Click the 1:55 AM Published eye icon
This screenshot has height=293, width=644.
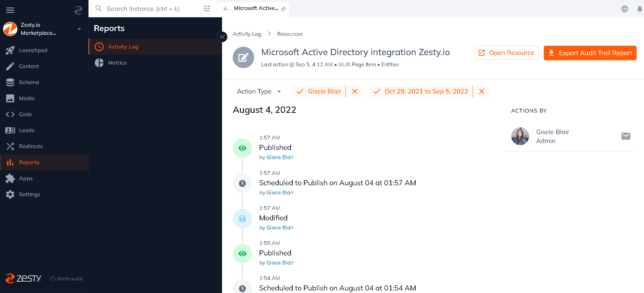coord(242,254)
